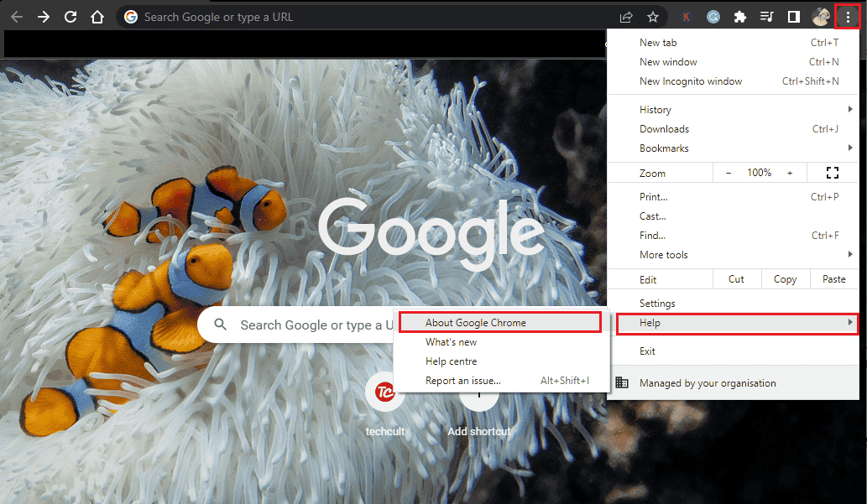Open the red K extension icon
Viewport: 867px width, 504px height.
[687, 17]
